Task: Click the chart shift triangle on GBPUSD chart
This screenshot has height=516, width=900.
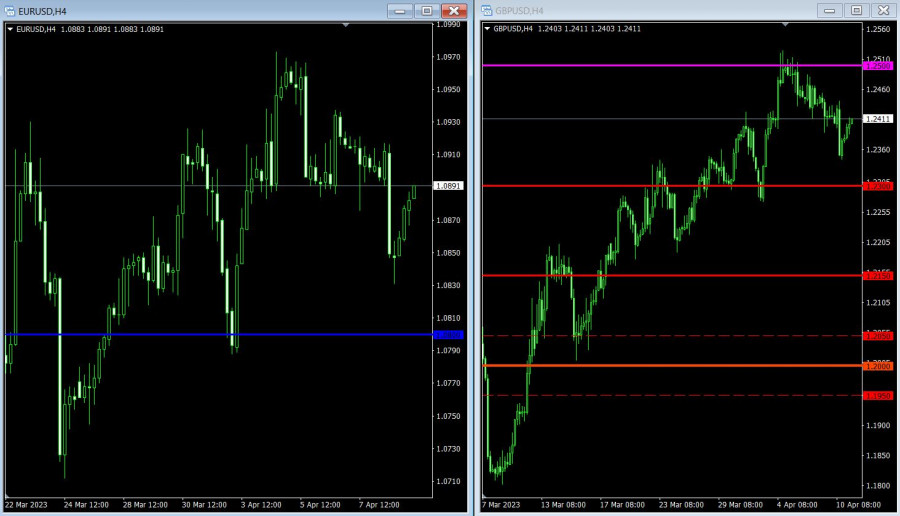Action: pos(785,24)
